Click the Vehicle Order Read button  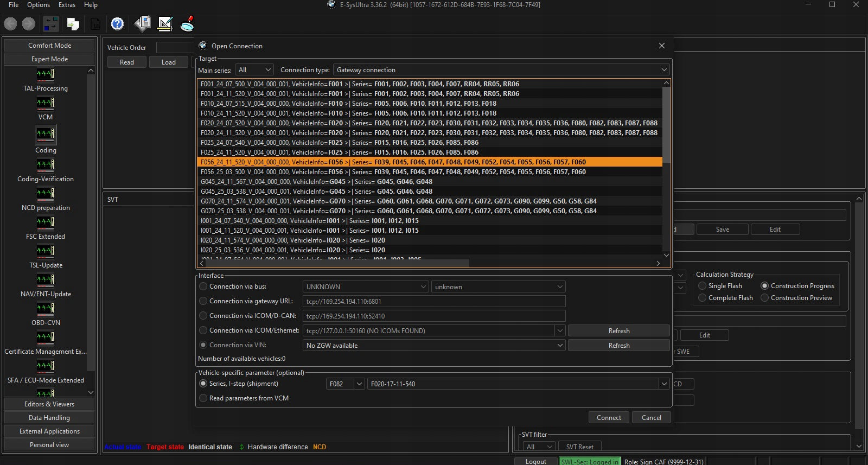click(126, 62)
